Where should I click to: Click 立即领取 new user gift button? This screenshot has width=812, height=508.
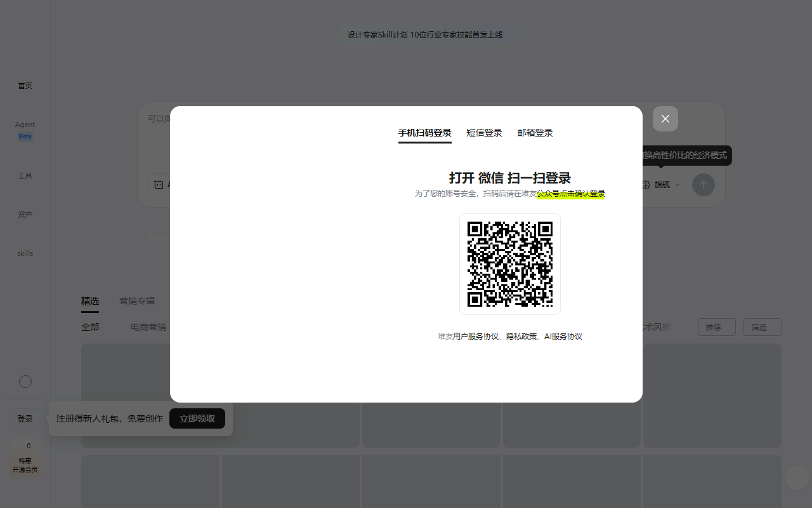pos(197,418)
